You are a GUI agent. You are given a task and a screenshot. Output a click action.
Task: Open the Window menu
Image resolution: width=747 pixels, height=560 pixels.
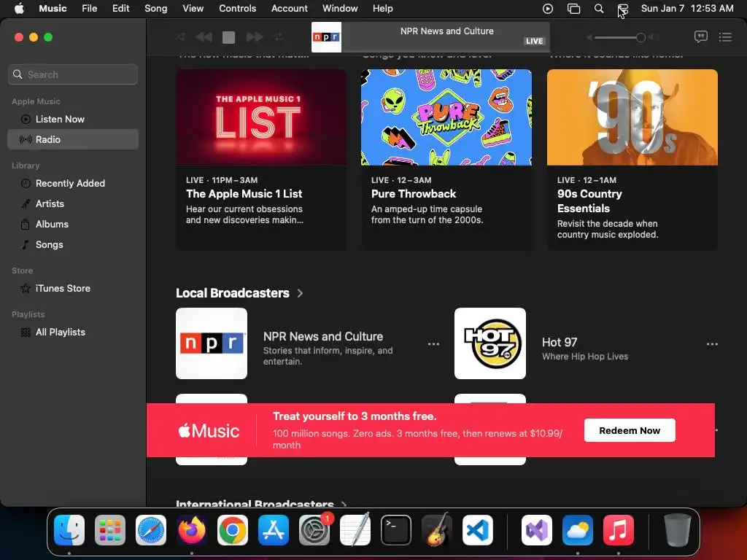(340, 9)
